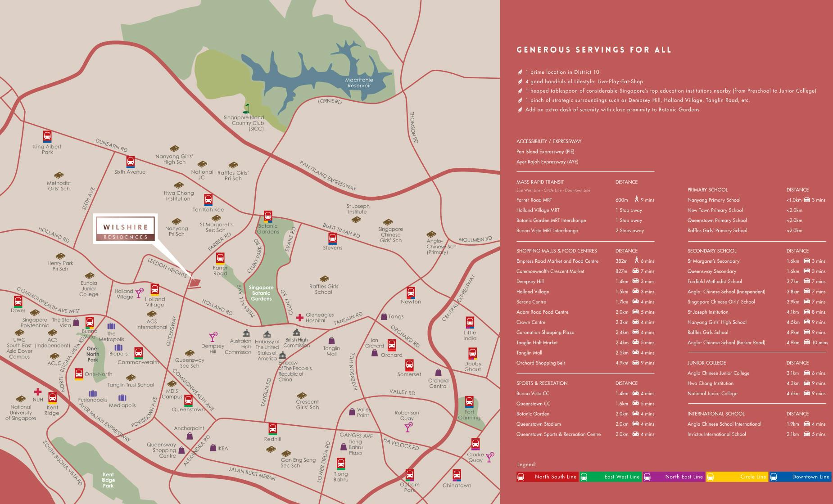Click the Generous Servings For All heading
Viewport: 833px width, 504px height.
point(594,50)
